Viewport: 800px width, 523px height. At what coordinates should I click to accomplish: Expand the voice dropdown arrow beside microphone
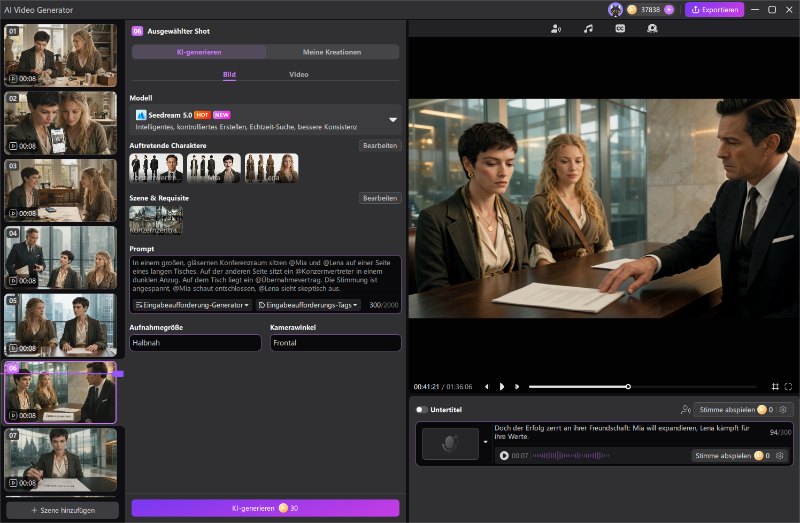[x=485, y=442]
